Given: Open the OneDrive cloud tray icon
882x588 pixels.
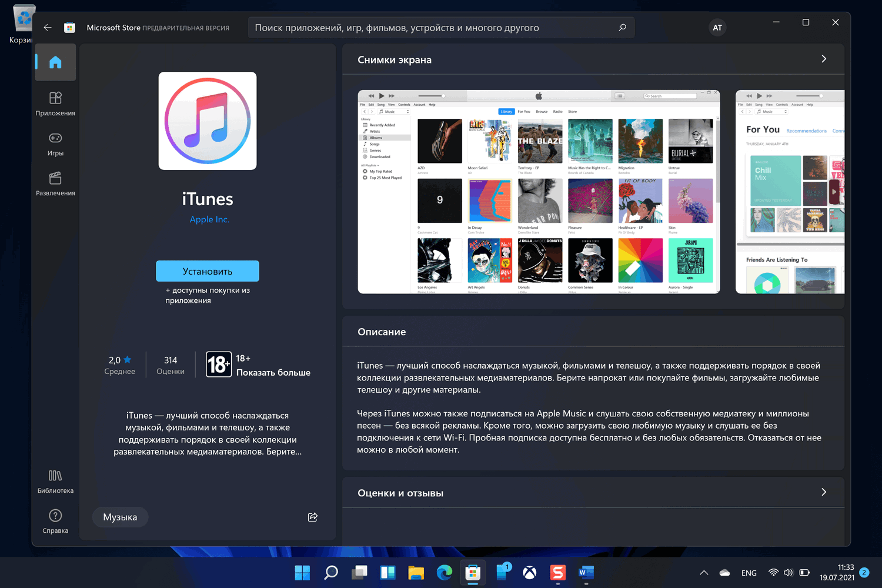Looking at the screenshot, I should [724, 573].
